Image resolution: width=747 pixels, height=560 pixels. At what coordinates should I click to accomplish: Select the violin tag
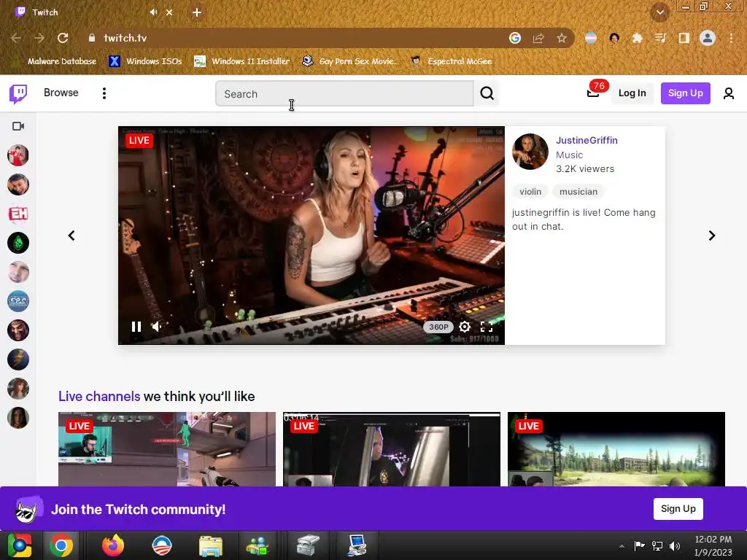530,192
